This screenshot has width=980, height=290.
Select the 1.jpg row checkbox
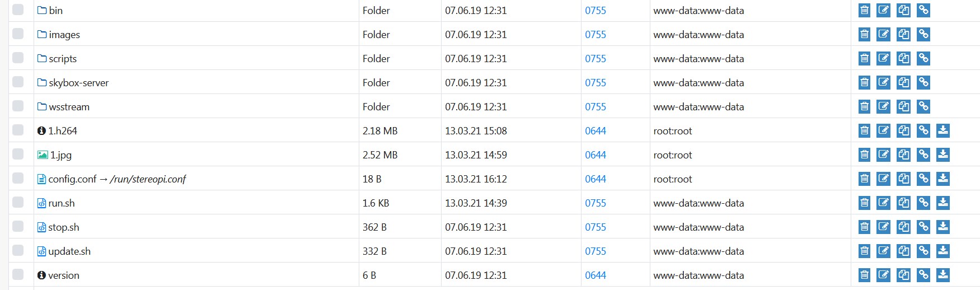click(18, 154)
